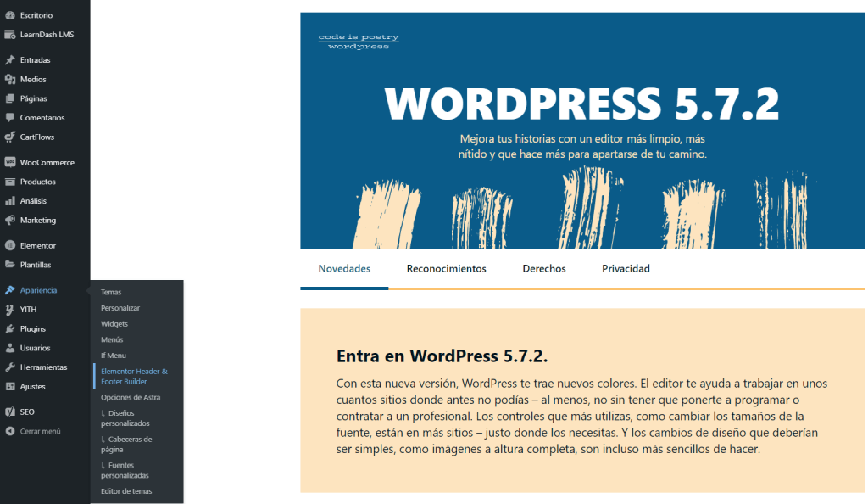868x504 pixels.
Task: Click the Análisis bar chart icon
Action: coord(10,201)
